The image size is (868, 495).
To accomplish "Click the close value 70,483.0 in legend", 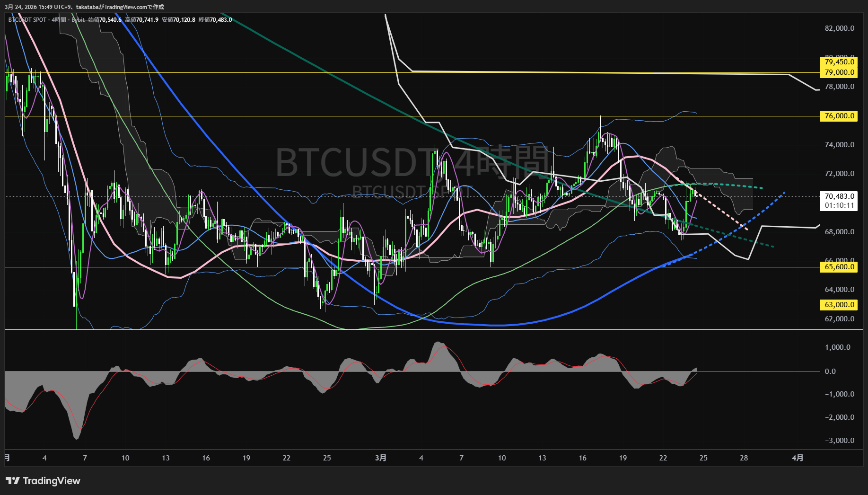I will [x=221, y=20].
